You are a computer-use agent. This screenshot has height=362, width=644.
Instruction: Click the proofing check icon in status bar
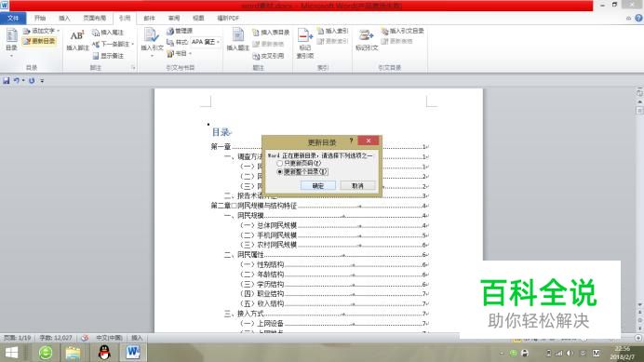(85, 338)
